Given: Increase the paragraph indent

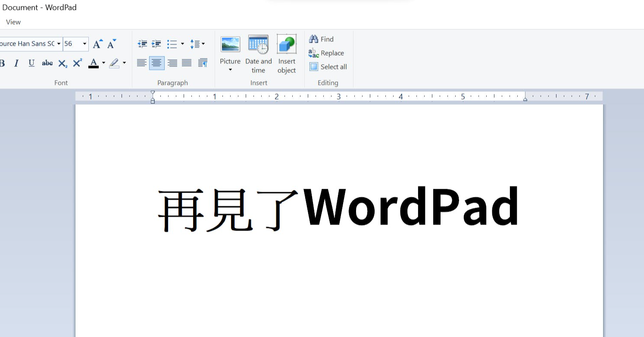Looking at the screenshot, I should click(x=156, y=44).
